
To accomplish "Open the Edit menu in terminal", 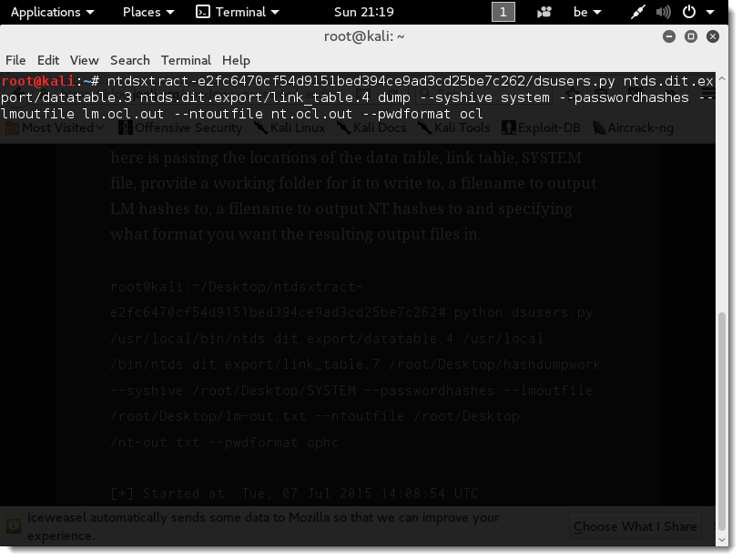I will pyautogui.click(x=48, y=60).
